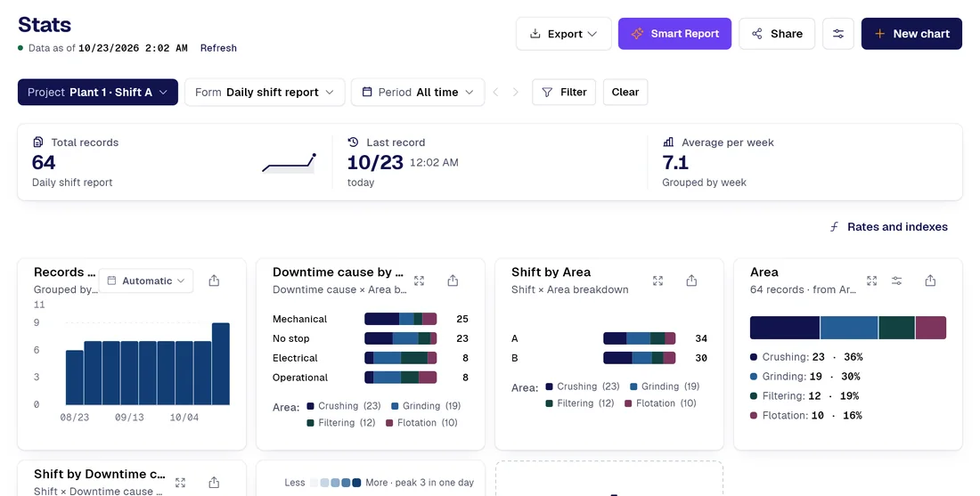Open Period All time dropdown
Viewport: 980px width, 496px height.
click(x=418, y=92)
